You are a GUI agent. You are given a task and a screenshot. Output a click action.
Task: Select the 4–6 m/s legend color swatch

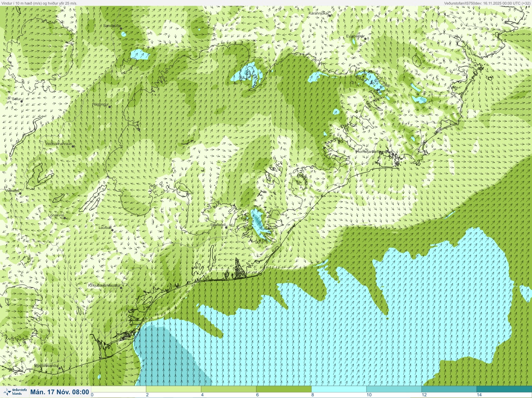click(229, 389)
